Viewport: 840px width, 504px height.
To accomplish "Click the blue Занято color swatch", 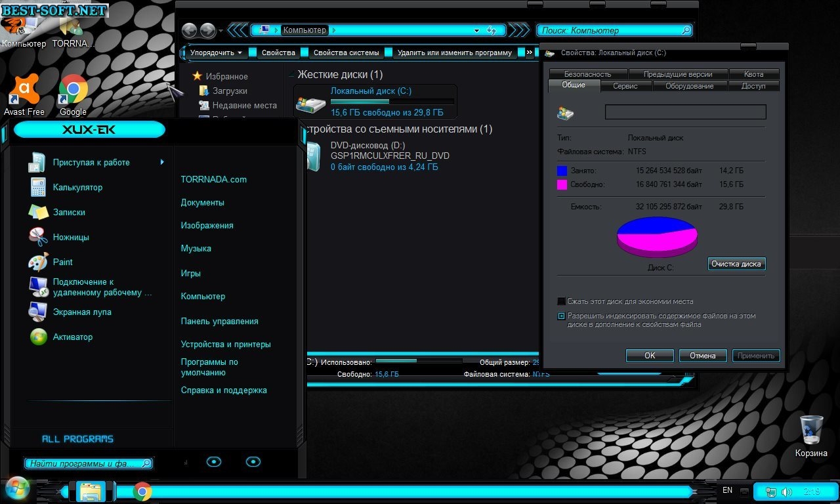I will 562,171.
